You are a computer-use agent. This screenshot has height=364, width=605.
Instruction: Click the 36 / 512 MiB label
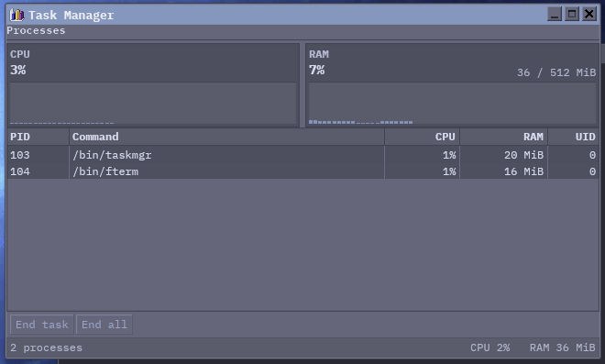pyautogui.click(x=556, y=72)
